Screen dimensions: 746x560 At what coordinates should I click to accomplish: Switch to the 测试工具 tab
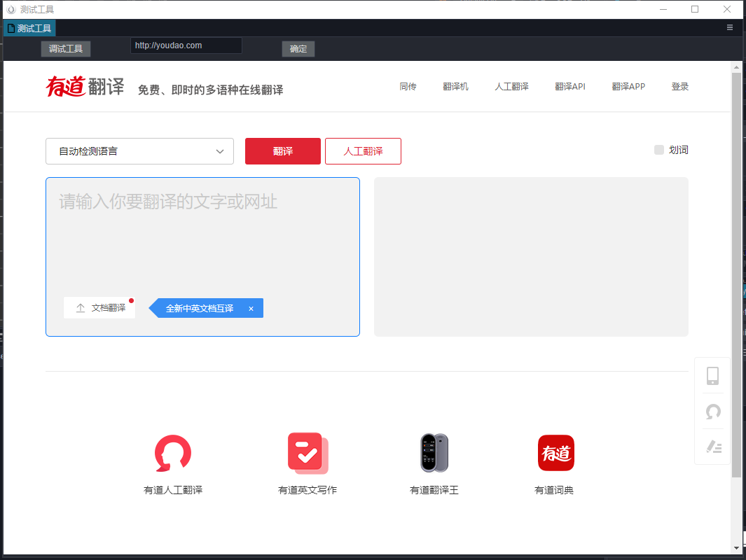click(x=29, y=28)
